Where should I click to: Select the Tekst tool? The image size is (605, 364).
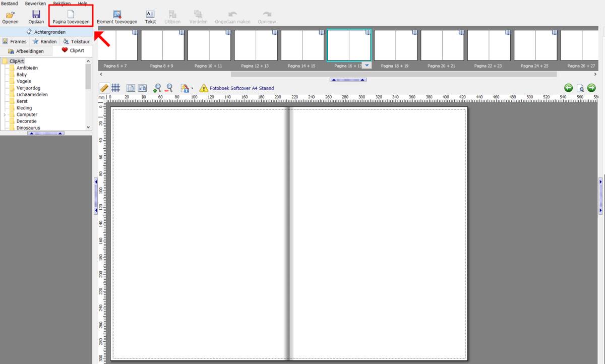[150, 16]
